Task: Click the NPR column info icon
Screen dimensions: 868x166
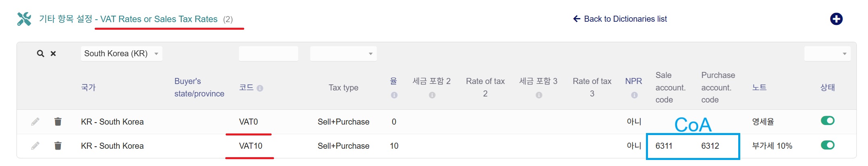Action: click(634, 95)
